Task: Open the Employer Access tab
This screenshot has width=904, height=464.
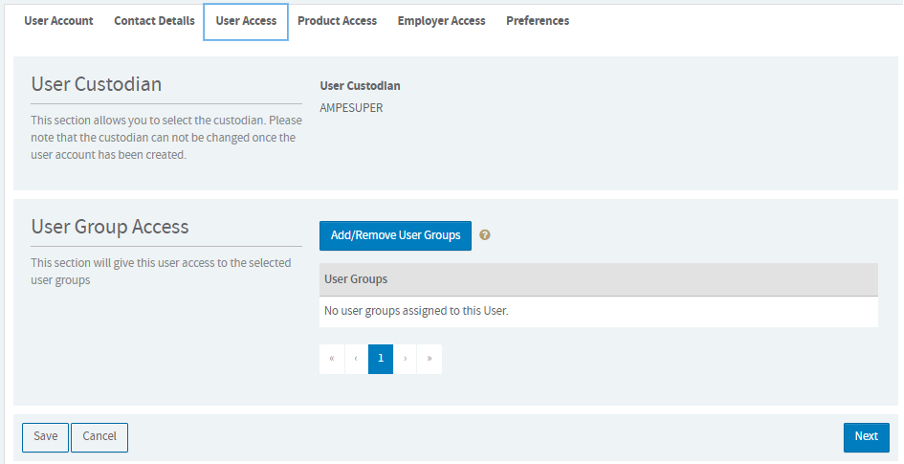Action: point(441,21)
